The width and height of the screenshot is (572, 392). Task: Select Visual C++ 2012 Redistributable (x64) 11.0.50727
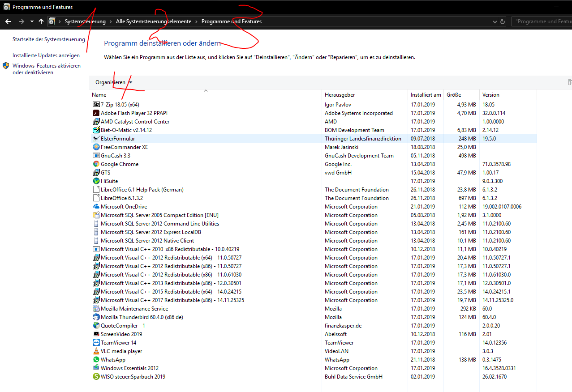click(314, 258)
